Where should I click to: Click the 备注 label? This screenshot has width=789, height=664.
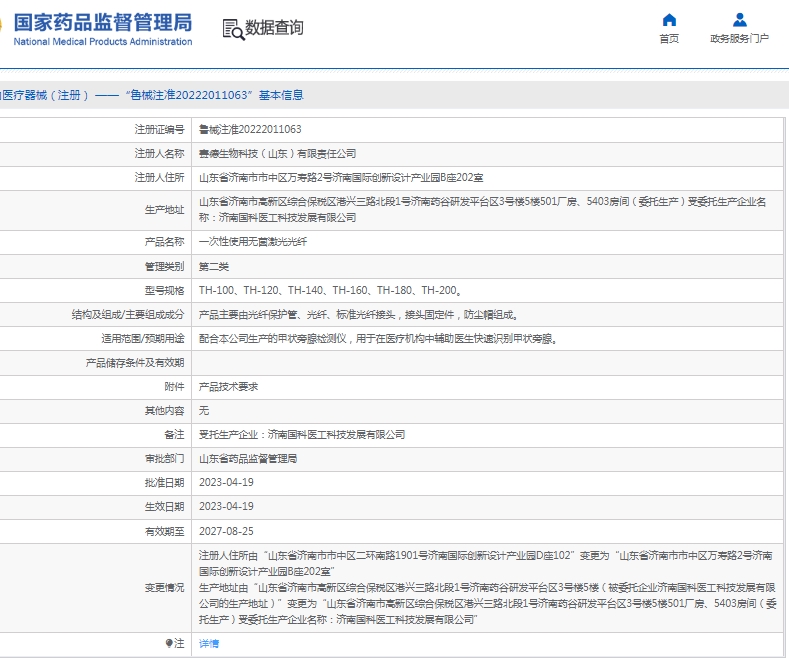pos(174,435)
